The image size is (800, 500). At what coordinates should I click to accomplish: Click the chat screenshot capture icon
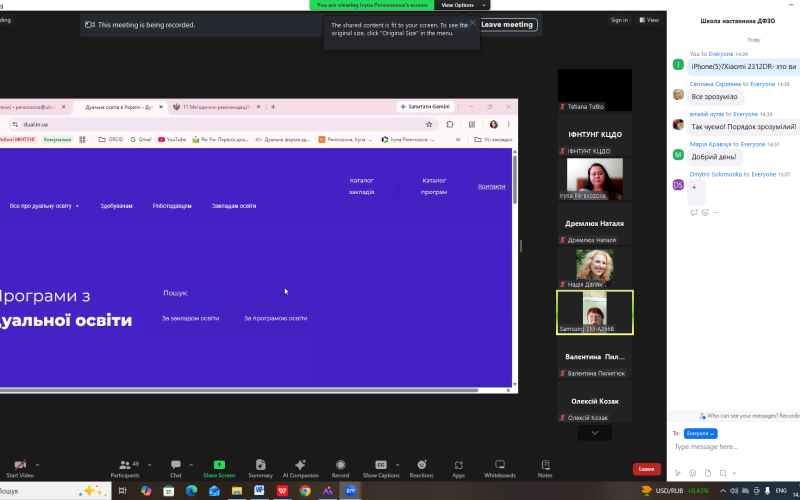pyautogui.click(x=723, y=473)
